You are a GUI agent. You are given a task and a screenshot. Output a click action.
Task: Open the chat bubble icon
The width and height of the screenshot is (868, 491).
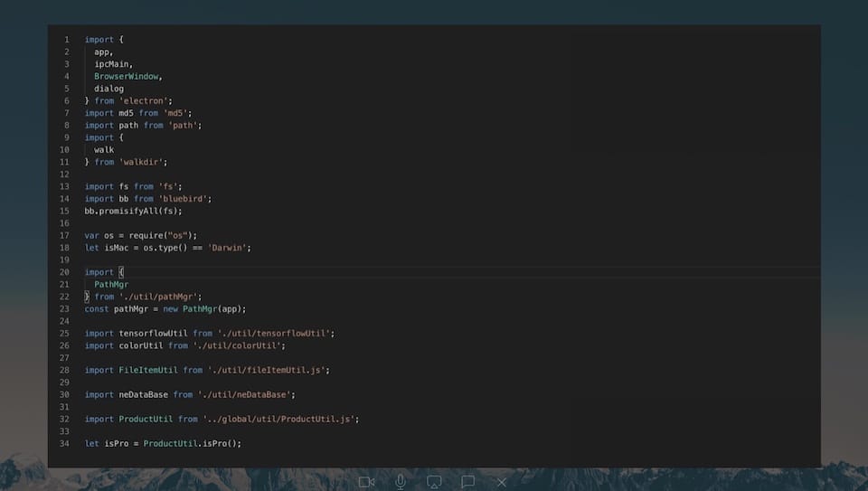click(x=467, y=482)
